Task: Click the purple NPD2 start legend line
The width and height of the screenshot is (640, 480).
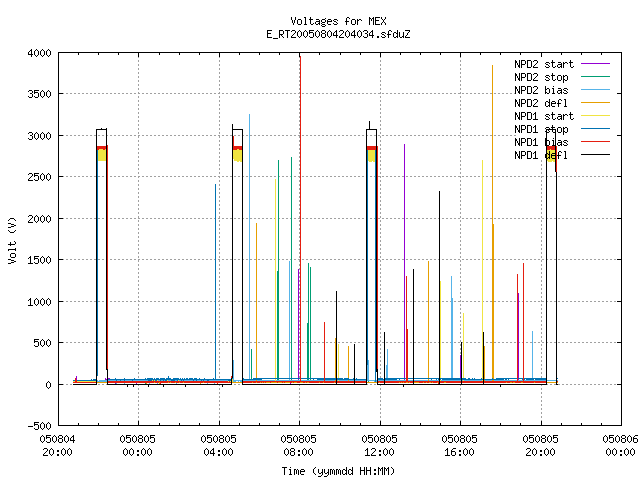Action: (x=596, y=64)
